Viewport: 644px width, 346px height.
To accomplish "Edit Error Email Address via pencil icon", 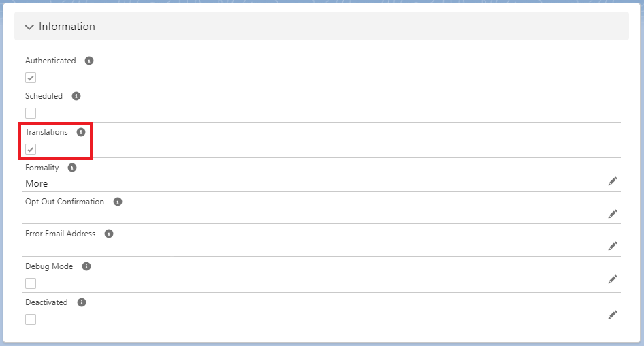I will coord(613,245).
